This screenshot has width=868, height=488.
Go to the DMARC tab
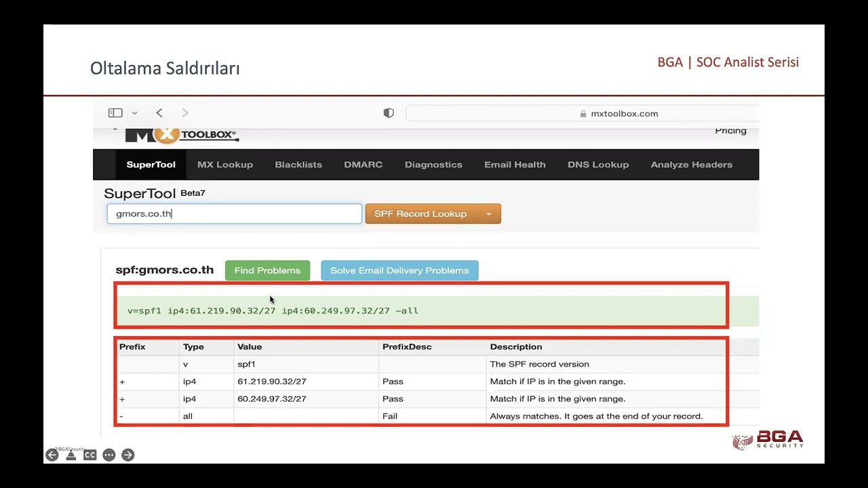363,165
